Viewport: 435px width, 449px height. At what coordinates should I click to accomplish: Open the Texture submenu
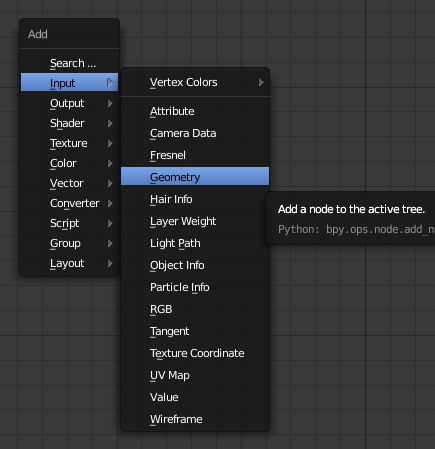[69, 143]
